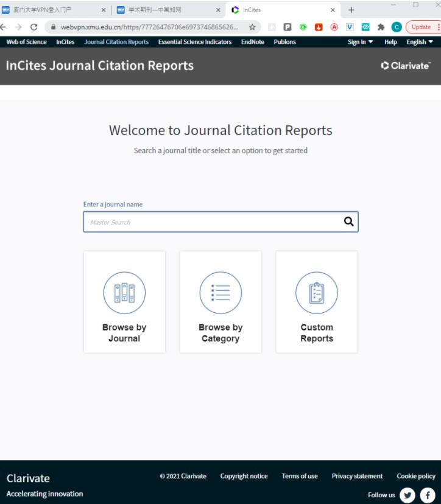Open the Cookie policy footer link

tap(416, 476)
